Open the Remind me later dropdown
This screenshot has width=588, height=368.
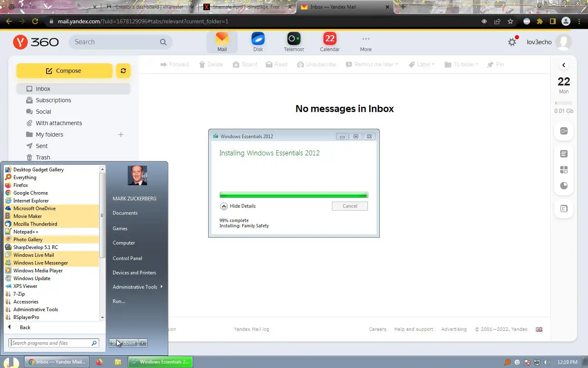[x=372, y=65]
